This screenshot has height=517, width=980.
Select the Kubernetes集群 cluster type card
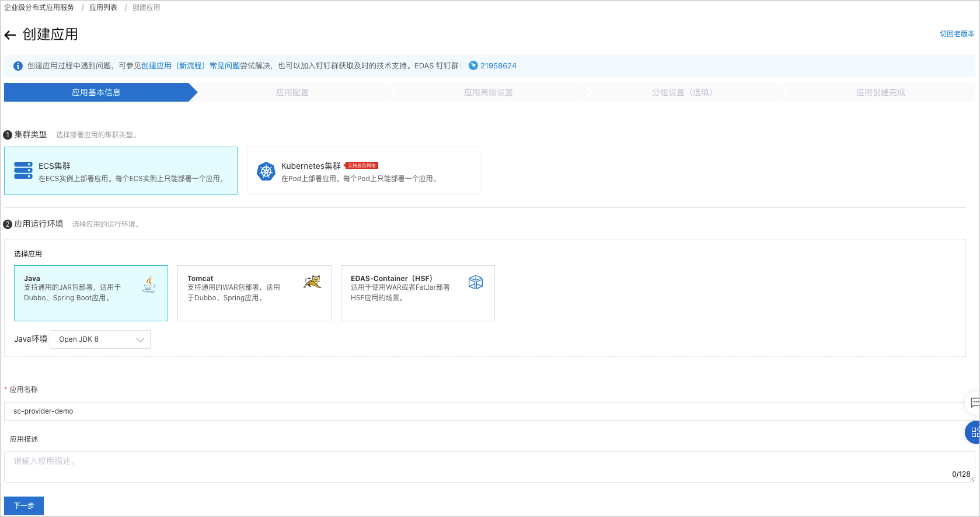click(x=364, y=171)
